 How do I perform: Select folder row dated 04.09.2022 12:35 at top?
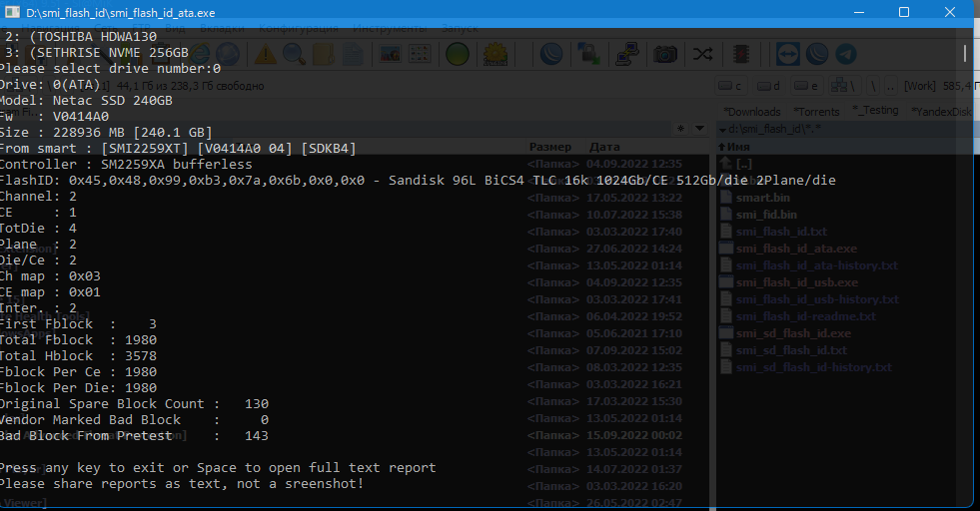605,164
